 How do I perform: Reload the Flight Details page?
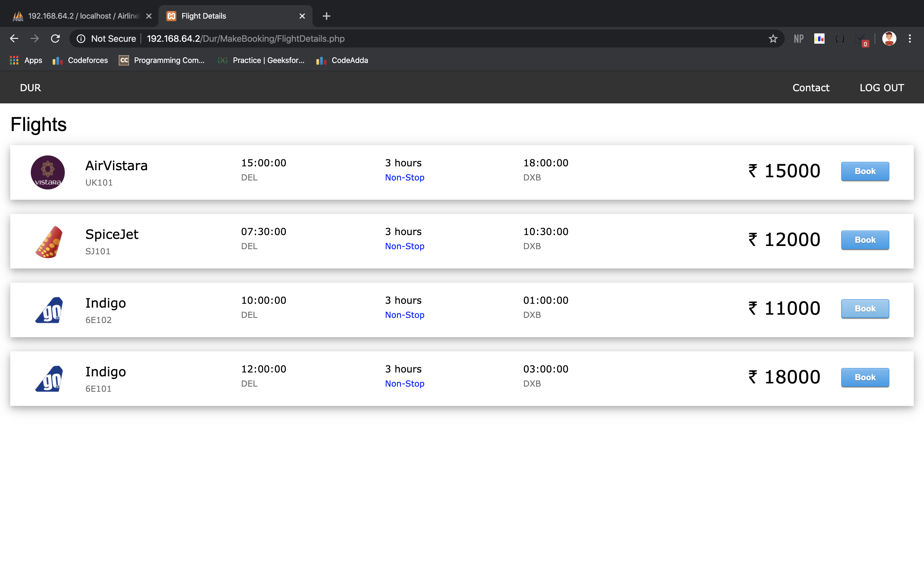click(x=56, y=39)
